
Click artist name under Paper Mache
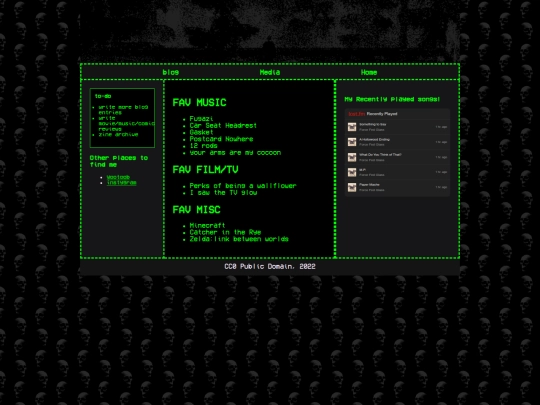coord(372,190)
